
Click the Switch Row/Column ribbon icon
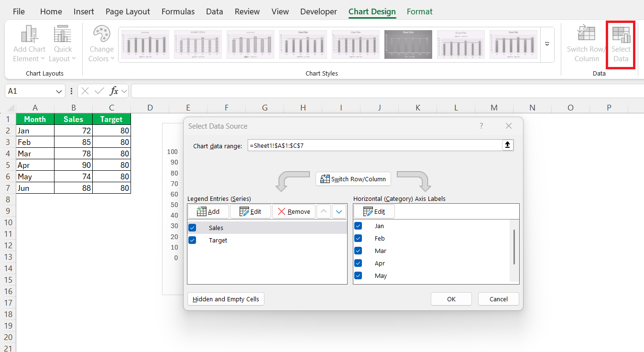tap(586, 44)
